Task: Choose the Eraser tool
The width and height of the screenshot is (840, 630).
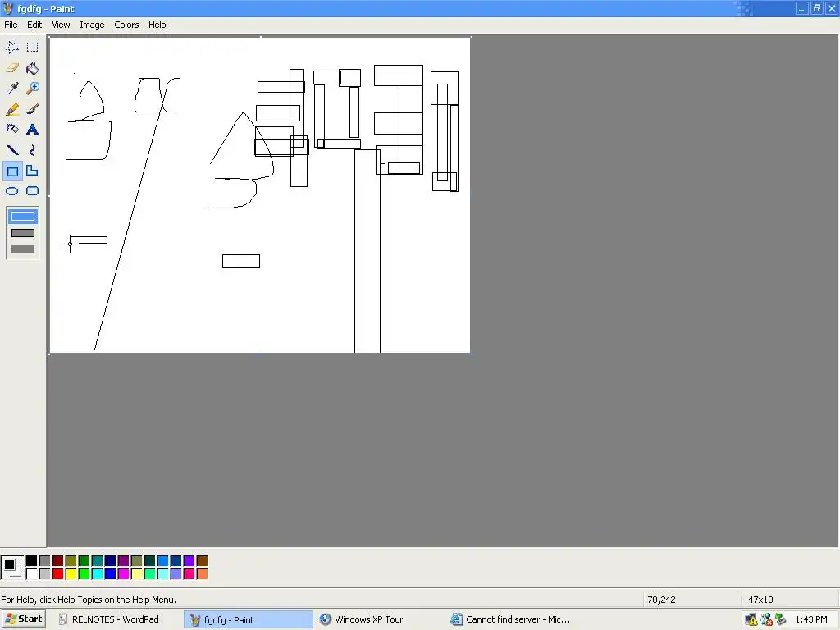Action: tap(12, 68)
